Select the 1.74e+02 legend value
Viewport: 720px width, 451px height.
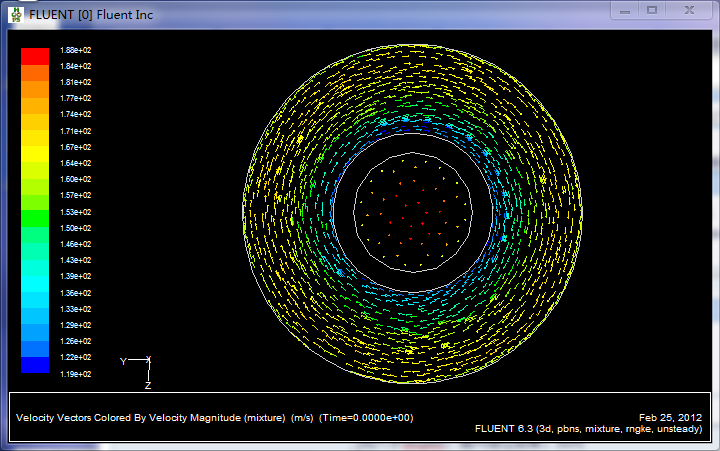[76, 114]
